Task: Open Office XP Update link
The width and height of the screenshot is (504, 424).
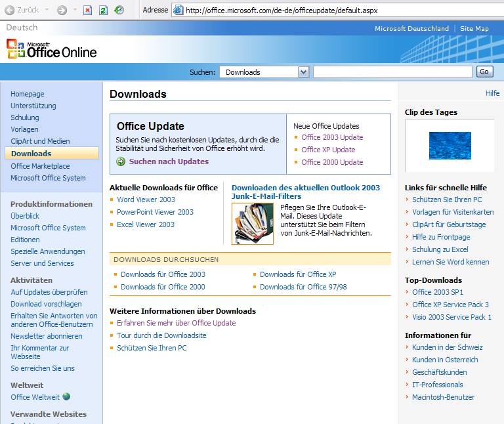Action: [x=328, y=150]
